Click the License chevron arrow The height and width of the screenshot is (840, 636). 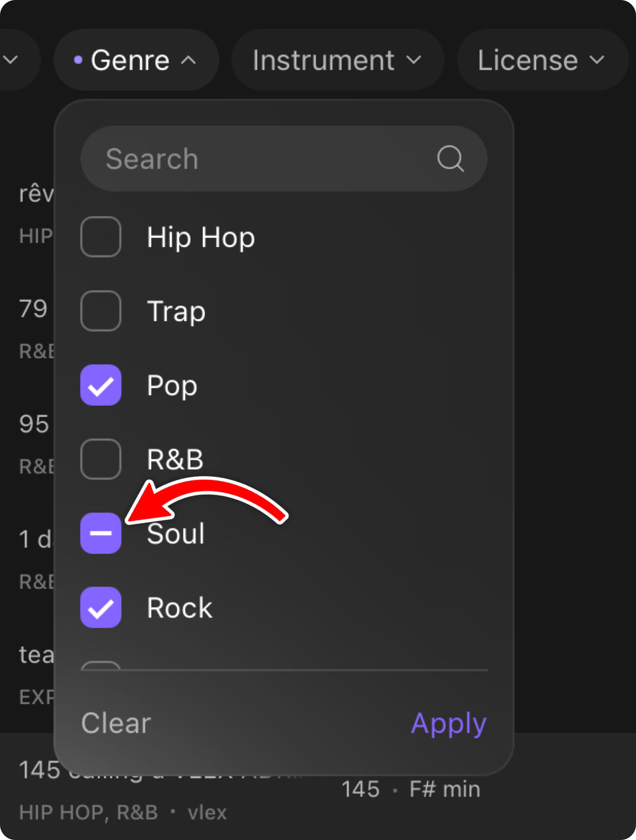[597, 60]
